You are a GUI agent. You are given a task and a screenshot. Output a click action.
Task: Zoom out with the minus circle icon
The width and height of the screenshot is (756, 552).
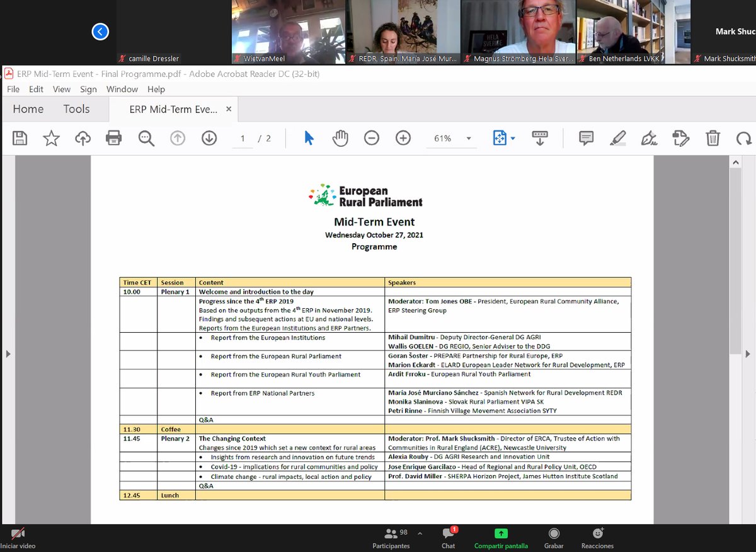click(372, 138)
